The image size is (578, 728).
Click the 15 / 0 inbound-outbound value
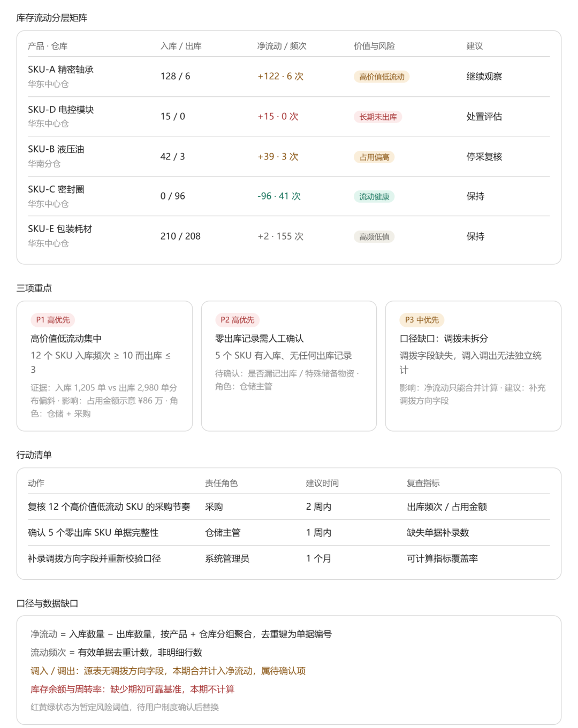(x=173, y=116)
